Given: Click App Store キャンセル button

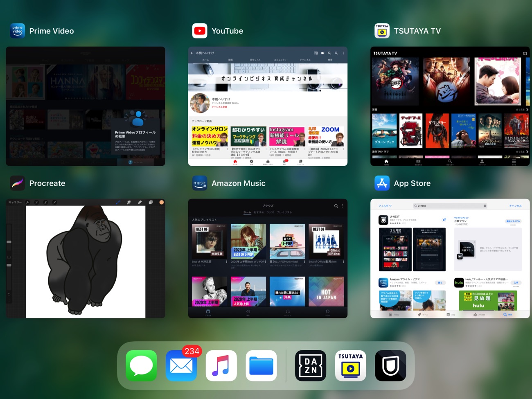Looking at the screenshot, I should point(515,206).
